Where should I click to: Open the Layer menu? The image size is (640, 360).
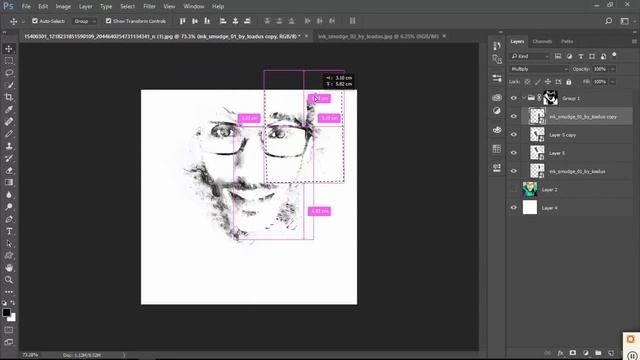coord(85,7)
